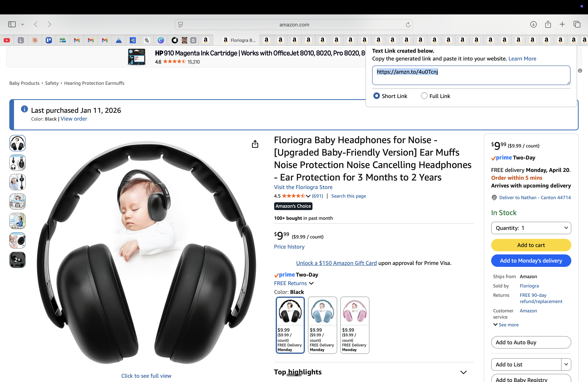Open the Deliver to Nathan - Canton 44714 link
Screen dimensions: 588x382
(535, 197)
